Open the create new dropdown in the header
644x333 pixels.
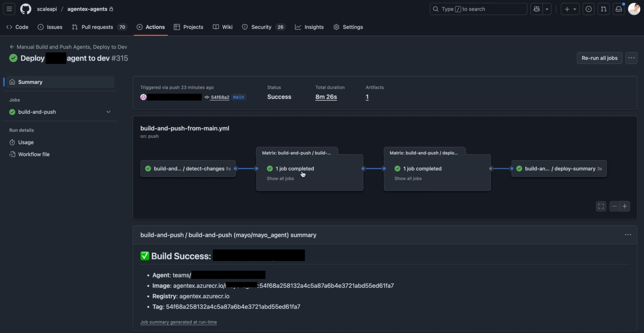pyautogui.click(x=570, y=9)
